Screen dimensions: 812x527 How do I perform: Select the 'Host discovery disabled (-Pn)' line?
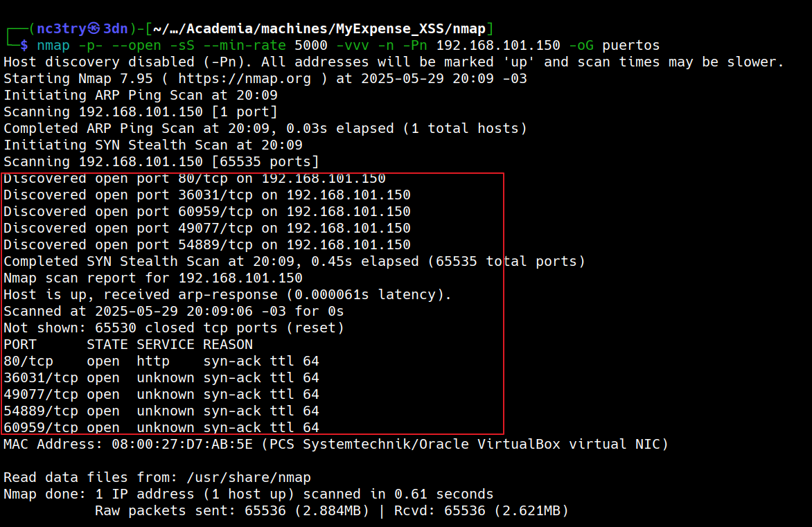394,62
